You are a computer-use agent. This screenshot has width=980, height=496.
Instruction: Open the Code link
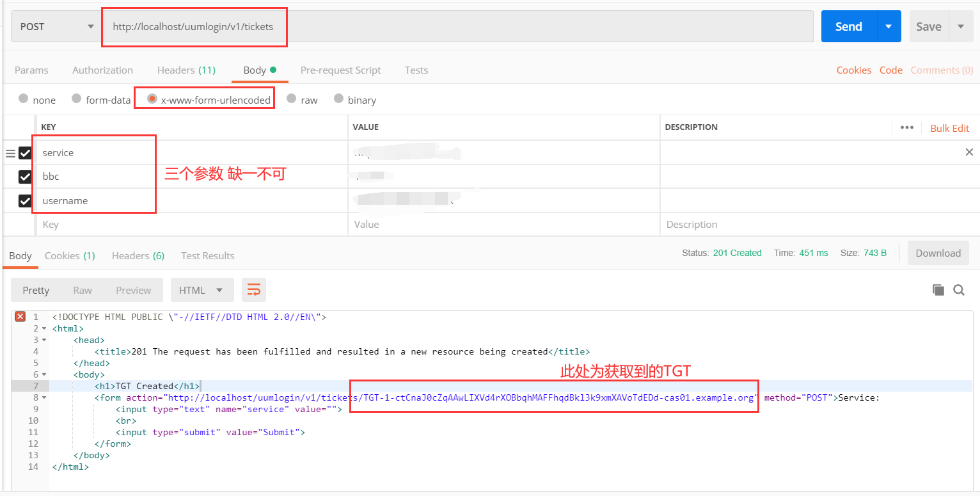[890, 70]
